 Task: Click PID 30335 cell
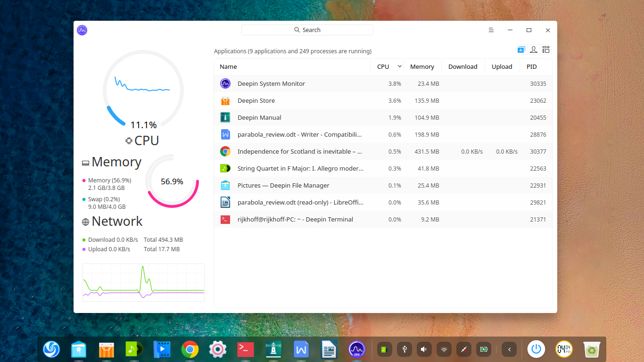tap(538, 83)
